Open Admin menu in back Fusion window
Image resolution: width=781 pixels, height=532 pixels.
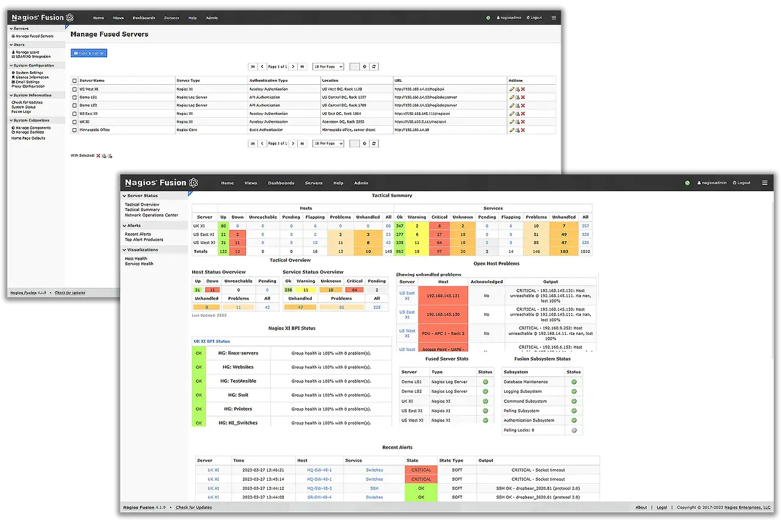(212, 18)
